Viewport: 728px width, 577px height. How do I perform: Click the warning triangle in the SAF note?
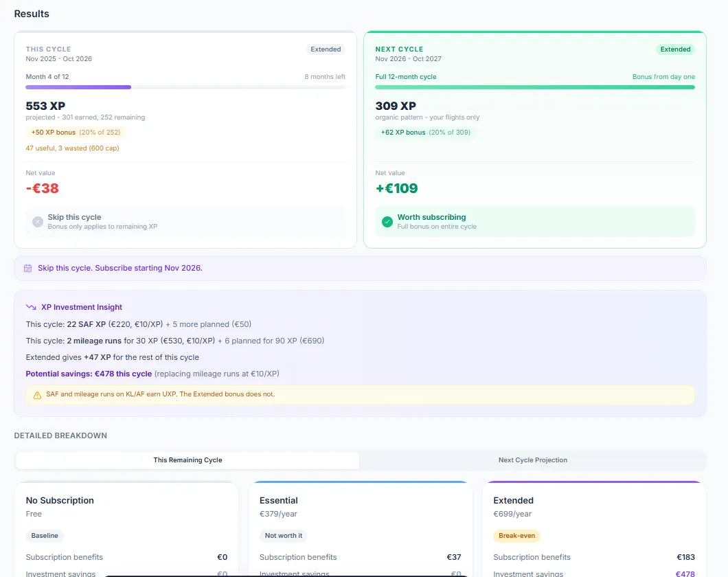point(36,394)
